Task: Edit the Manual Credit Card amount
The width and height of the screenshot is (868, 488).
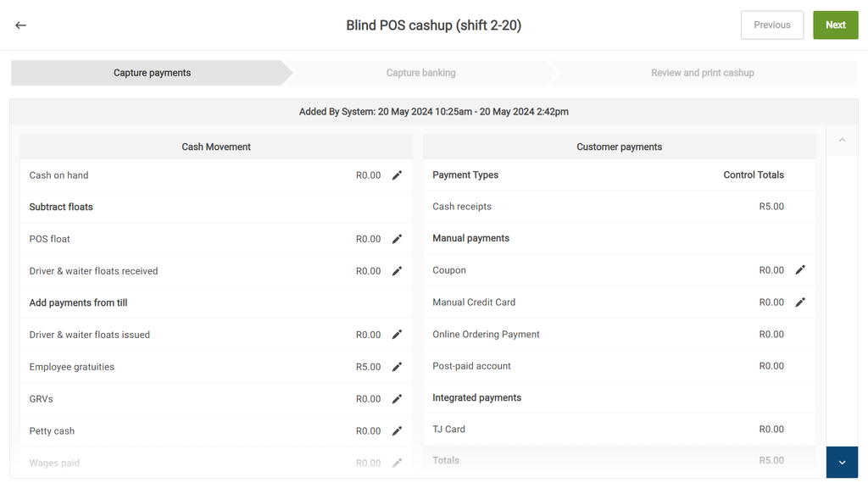Action: click(x=800, y=302)
